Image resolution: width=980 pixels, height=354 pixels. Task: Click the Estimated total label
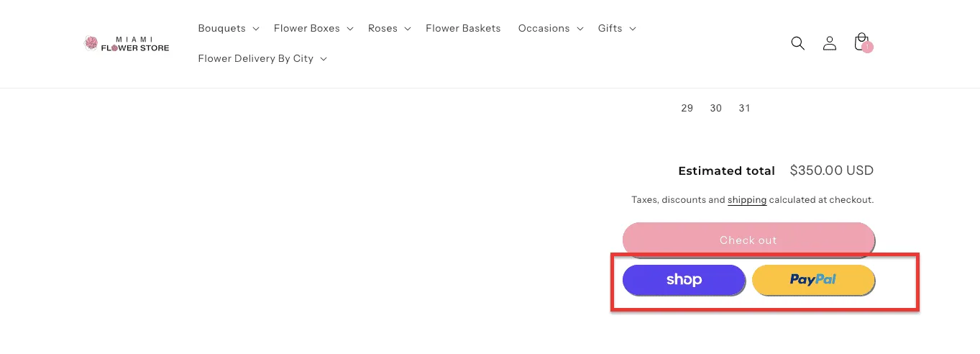pyautogui.click(x=726, y=171)
